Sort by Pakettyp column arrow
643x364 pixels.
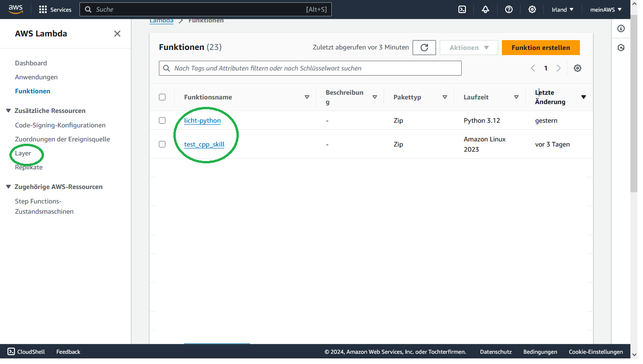point(445,97)
